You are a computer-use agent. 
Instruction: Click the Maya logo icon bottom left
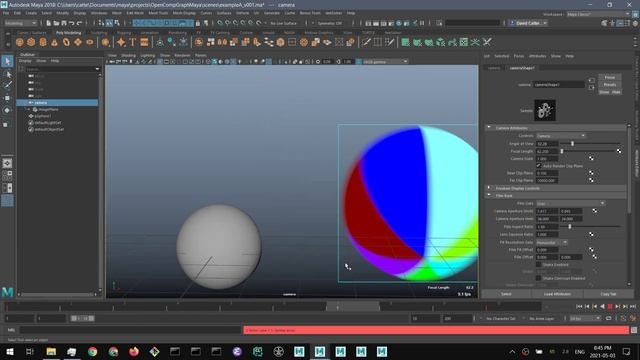pyautogui.click(x=7, y=292)
